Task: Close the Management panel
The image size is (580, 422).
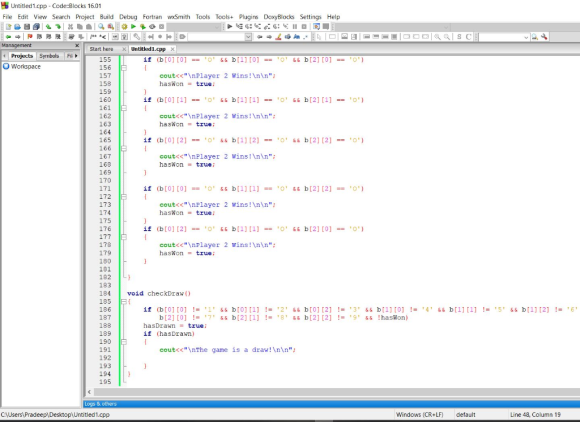Action: 77,45
